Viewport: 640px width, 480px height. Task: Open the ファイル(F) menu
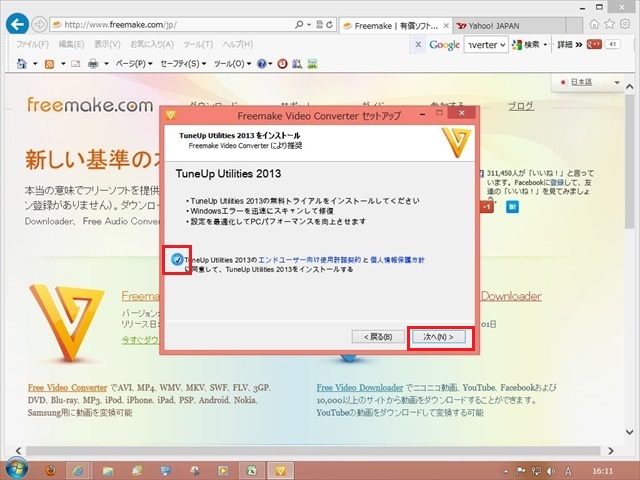(x=33, y=44)
